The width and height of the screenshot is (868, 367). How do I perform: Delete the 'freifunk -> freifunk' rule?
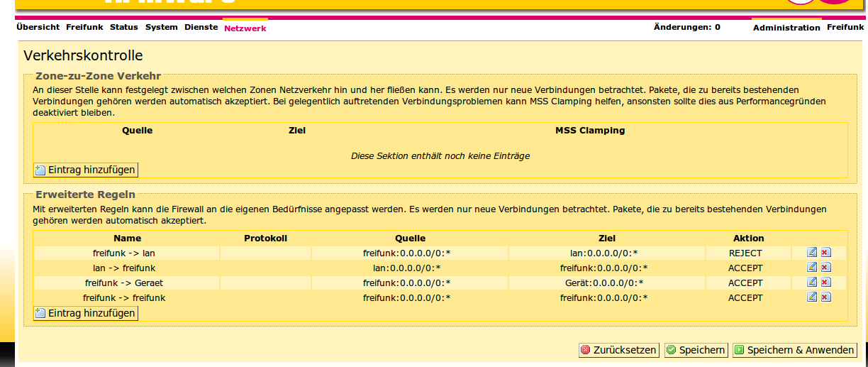[825, 297]
